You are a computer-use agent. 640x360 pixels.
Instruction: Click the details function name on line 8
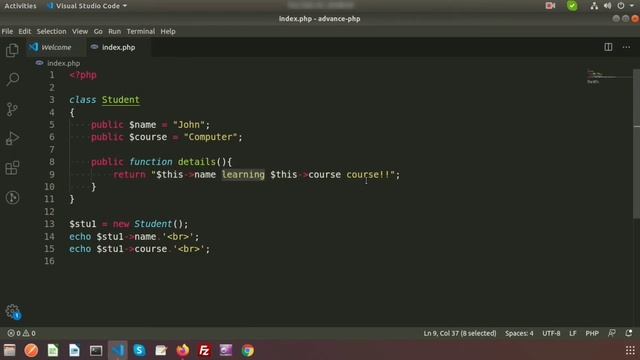[x=196, y=162]
